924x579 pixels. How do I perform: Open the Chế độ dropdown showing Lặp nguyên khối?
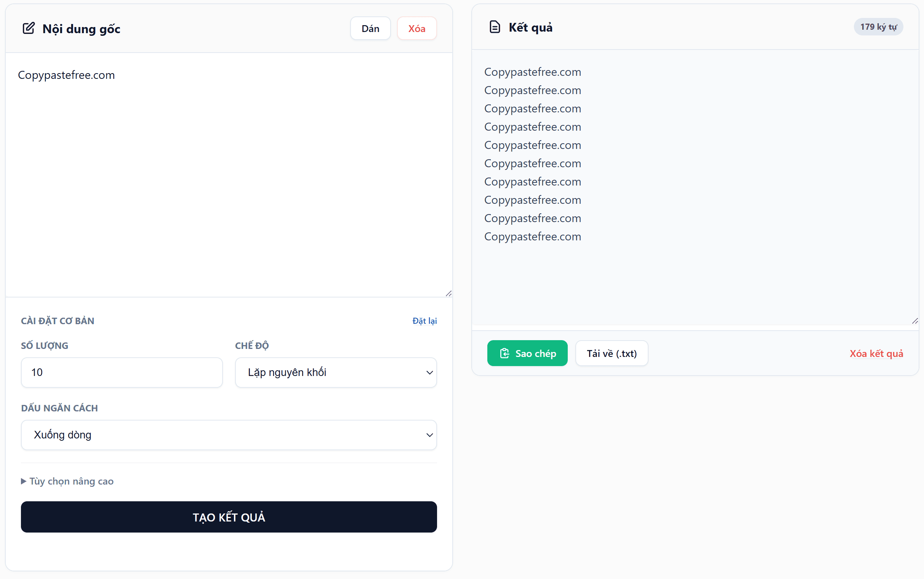pos(335,372)
